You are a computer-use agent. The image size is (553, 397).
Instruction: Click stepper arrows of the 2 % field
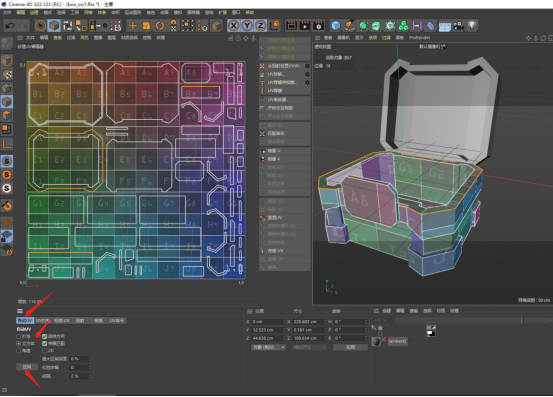click(x=90, y=376)
